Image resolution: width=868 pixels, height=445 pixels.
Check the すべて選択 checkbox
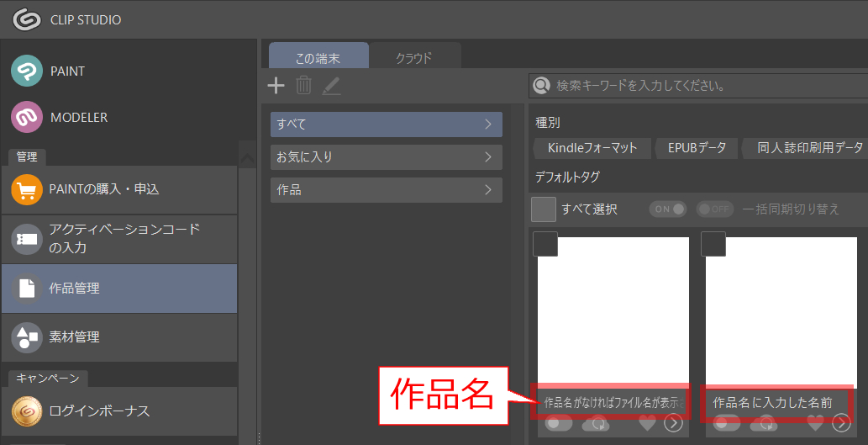544,209
